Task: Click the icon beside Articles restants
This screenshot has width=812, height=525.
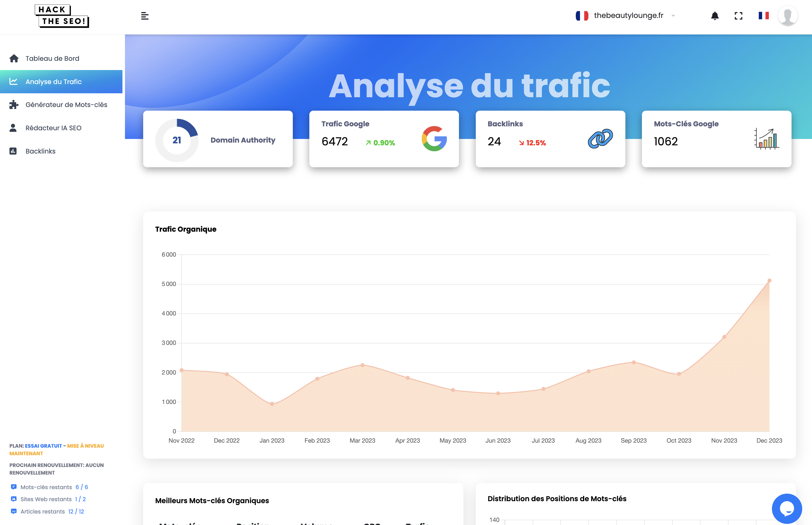Action: pyautogui.click(x=14, y=511)
